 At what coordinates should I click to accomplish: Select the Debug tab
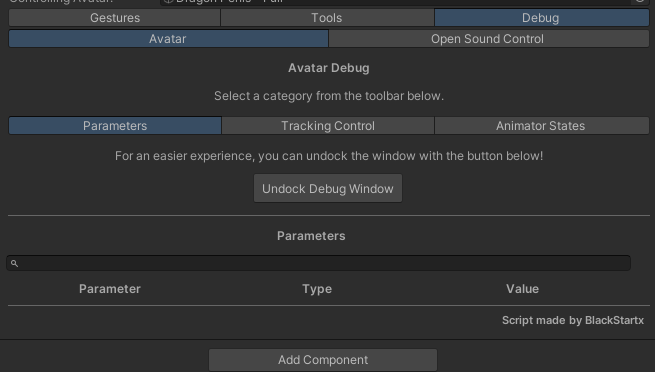point(541,18)
